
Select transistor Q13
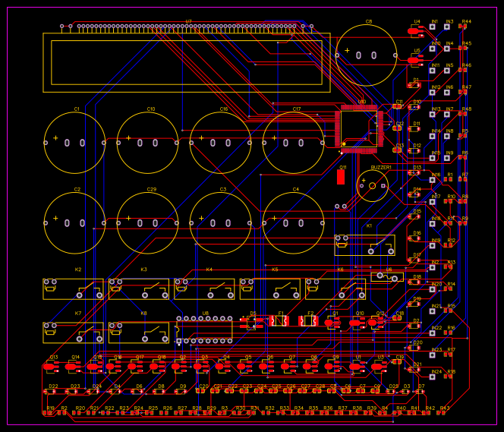tap(51, 367)
